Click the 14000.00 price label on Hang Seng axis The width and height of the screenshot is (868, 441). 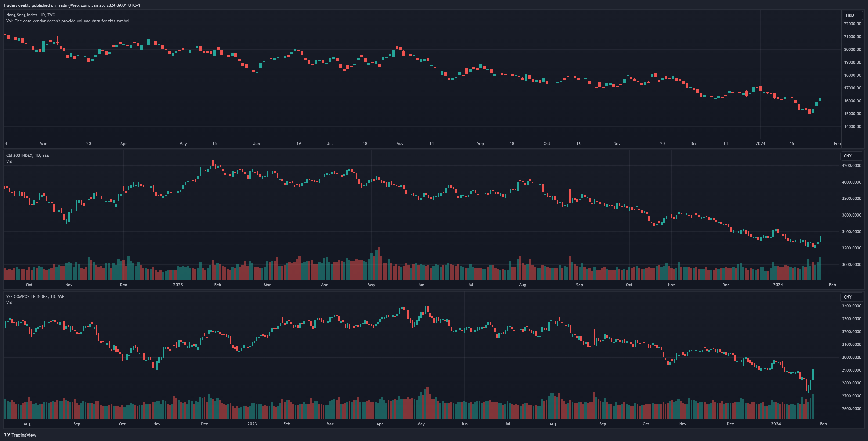click(x=853, y=127)
